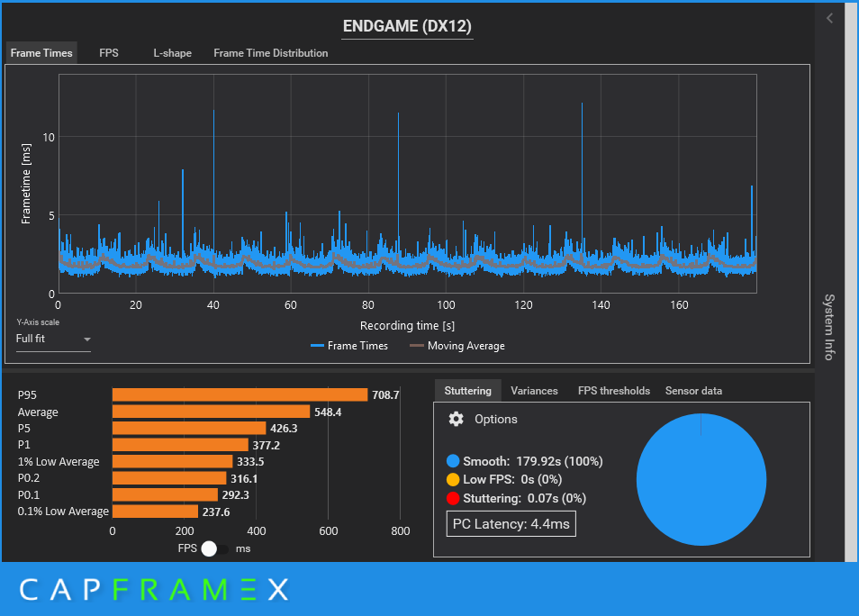Screen dimensions: 859x616
Task: Open the FPS thresholds tab
Action: [614, 391]
